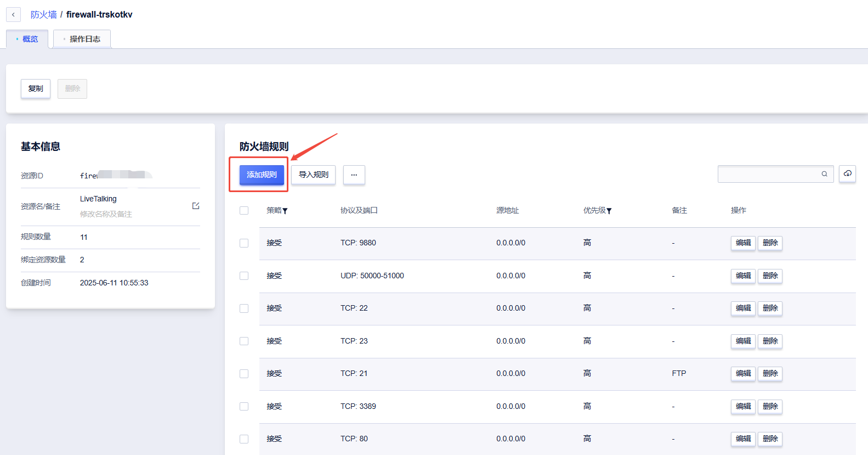
Task: Delete the FTP TCP: 21 rule
Action: [770, 374]
